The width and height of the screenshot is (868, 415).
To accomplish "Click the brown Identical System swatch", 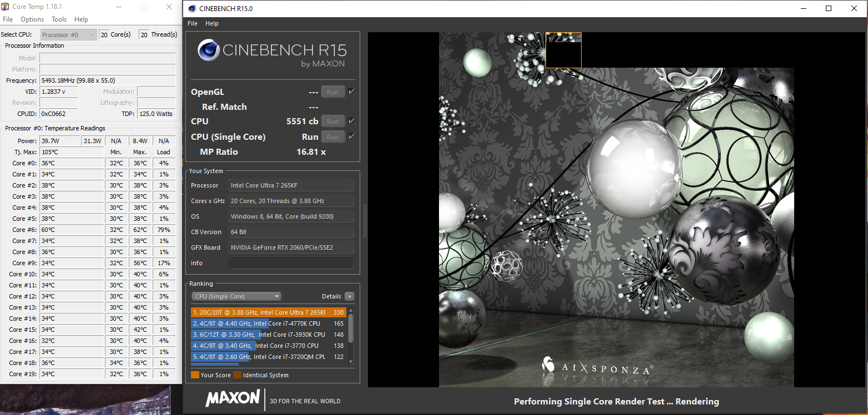I will [x=237, y=375].
